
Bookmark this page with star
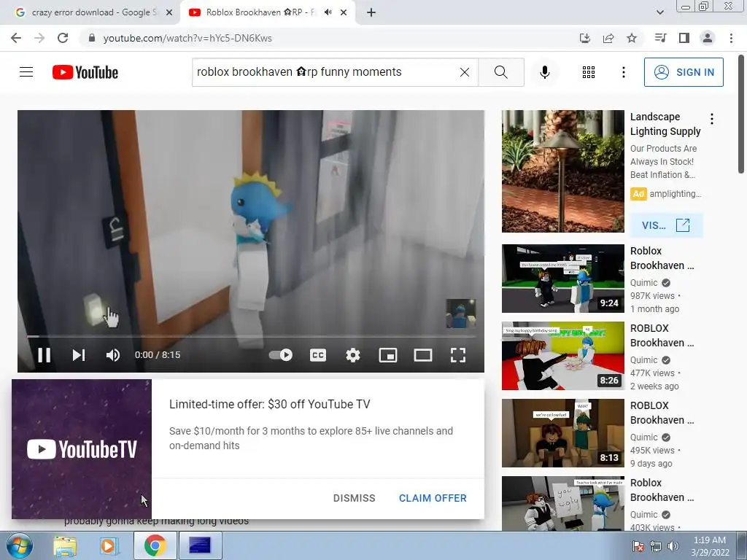pyautogui.click(x=632, y=38)
